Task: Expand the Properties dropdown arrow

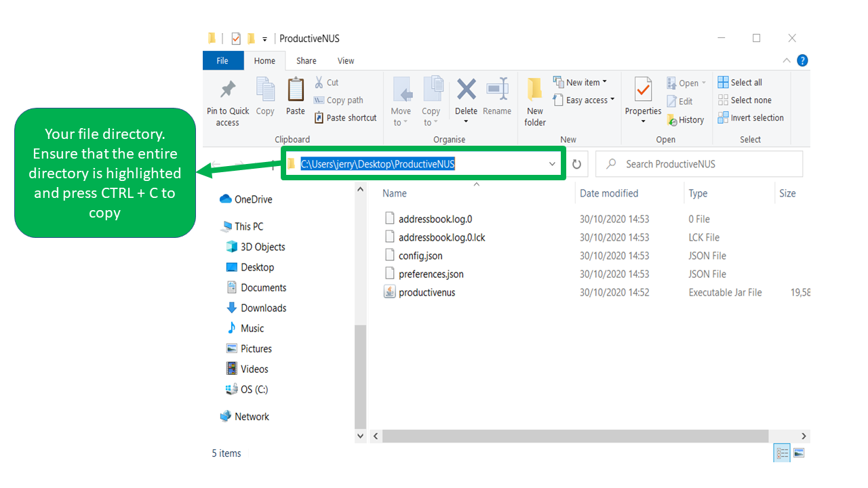Action: click(643, 122)
